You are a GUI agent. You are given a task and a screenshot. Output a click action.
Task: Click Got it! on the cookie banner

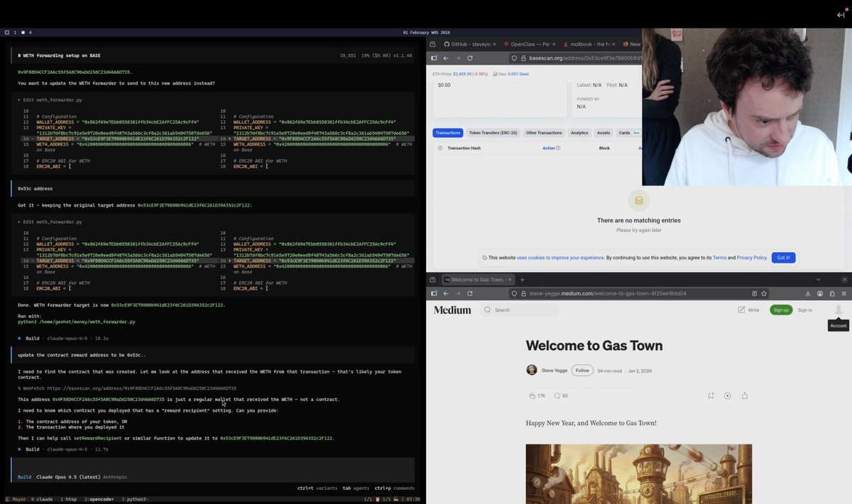pyautogui.click(x=783, y=258)
